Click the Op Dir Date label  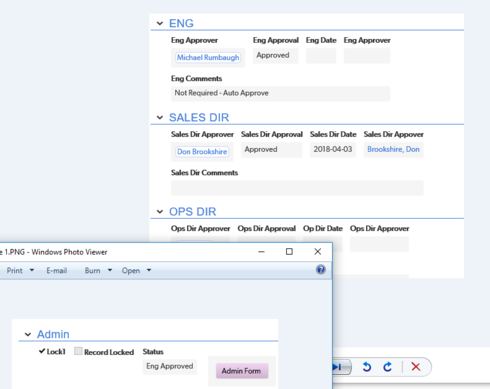[x=323, y=228]
